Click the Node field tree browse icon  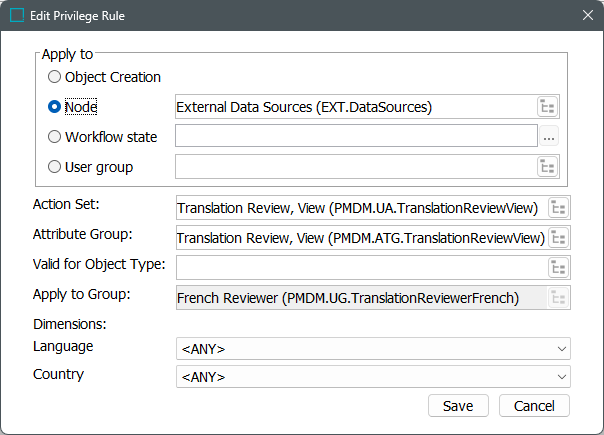tap(548, 107)
